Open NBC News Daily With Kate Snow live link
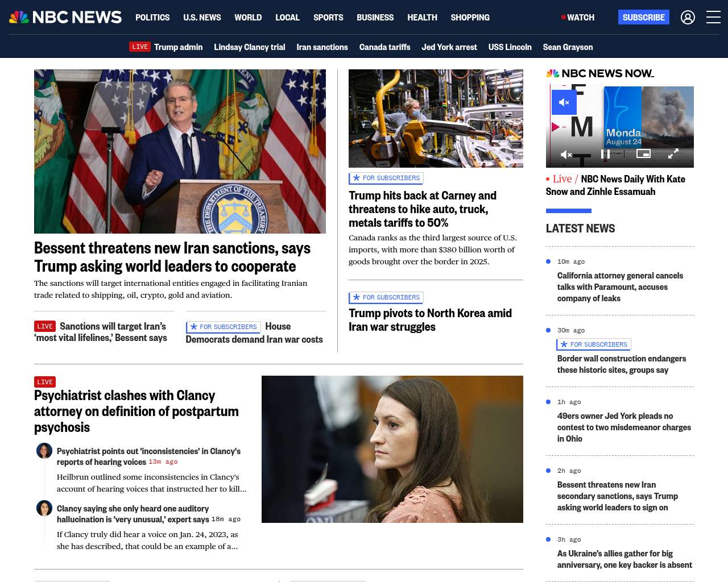This screenshot has height=582, width=728. click(x=615, y=185)
